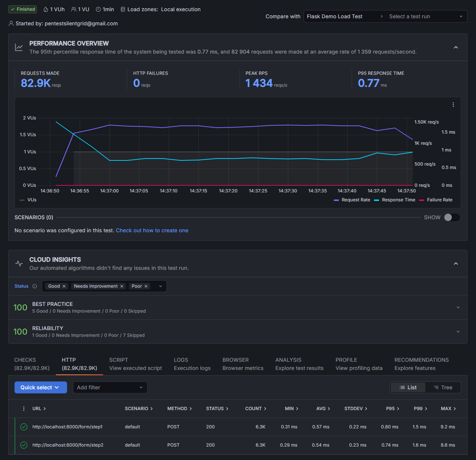Toggle the Scenarios SHOW switch
476x460 pixels.
452,217
